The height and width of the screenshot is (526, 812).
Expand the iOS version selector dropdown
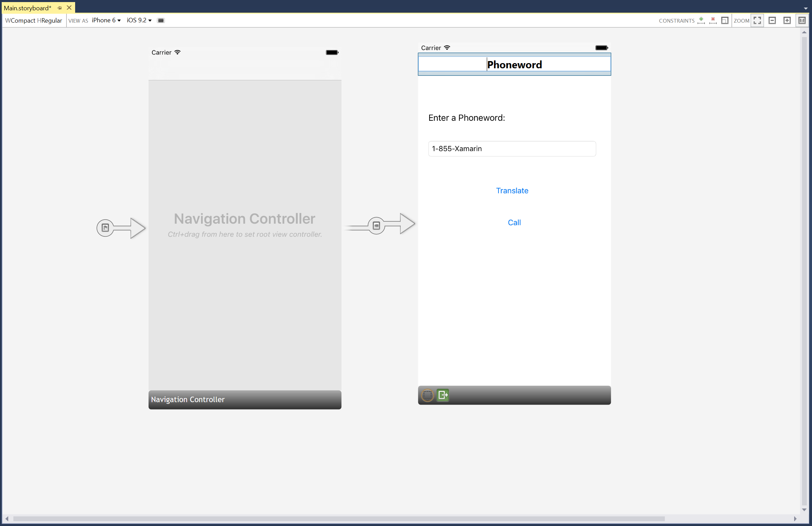point(139,20)
